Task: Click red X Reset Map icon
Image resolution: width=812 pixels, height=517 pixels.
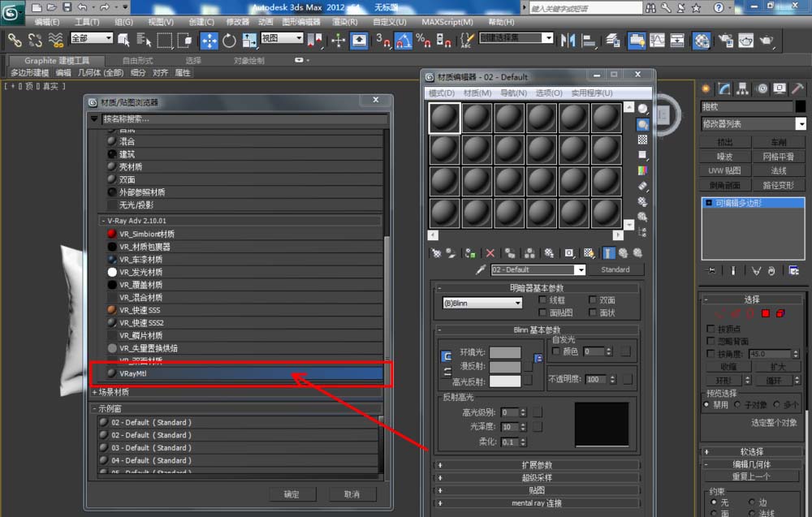Action: 490,253
